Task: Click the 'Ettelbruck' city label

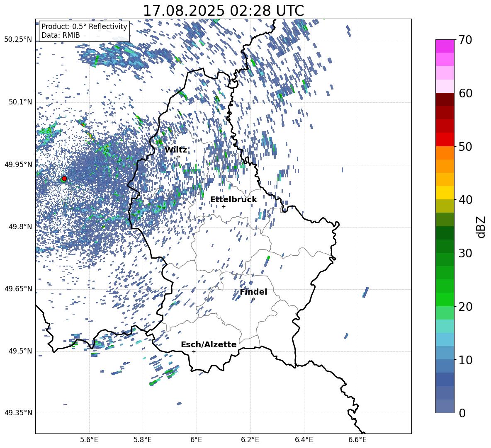Action: click(233, 200)
